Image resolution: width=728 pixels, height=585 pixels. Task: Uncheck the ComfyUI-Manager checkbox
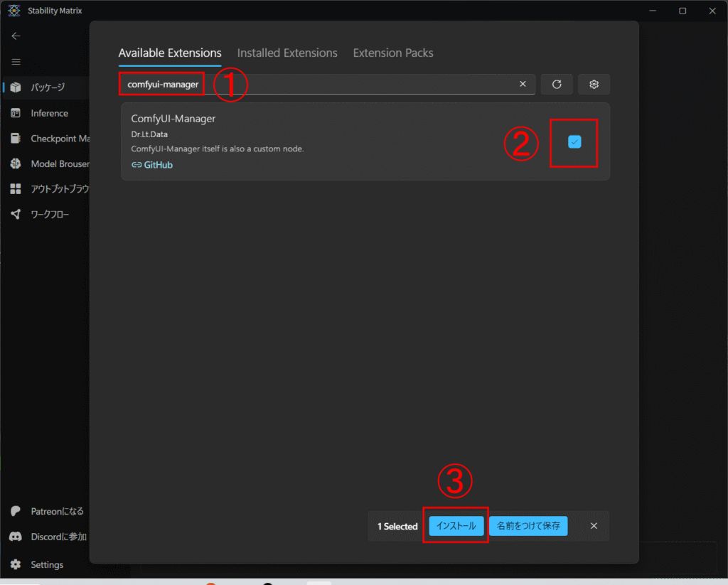[574, 141]
